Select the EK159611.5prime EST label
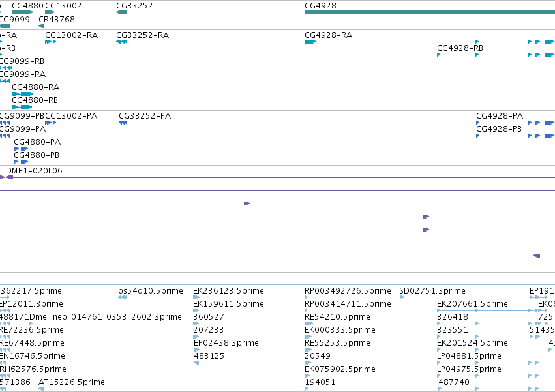This screenshot has width=555, height=392. coord(228,304)
